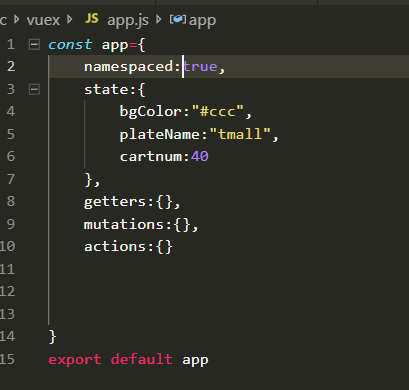Click line number 2 in the gutter
This screenshot has width=409, height=390.
11,66
